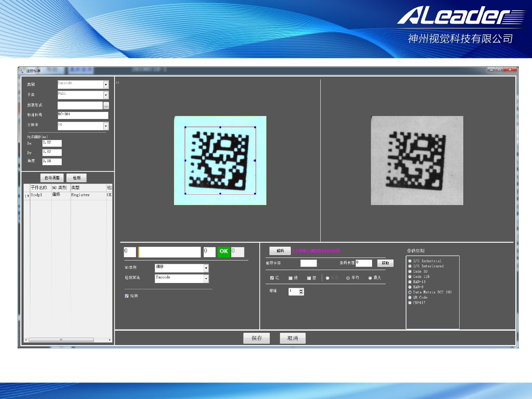Viewport: 532px width, 399px height.
Task: Maximize the 注册标准 window
Action: point(499,69)
